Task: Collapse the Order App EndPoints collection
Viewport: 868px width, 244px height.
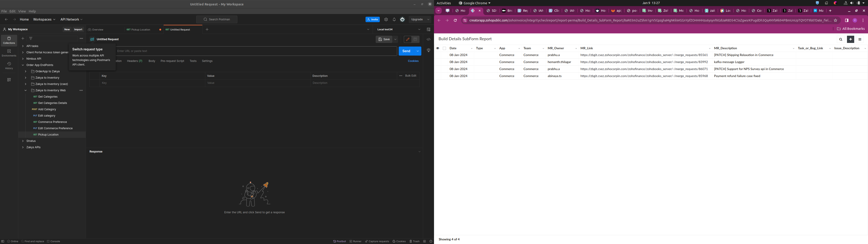Action: coord(23,65)
